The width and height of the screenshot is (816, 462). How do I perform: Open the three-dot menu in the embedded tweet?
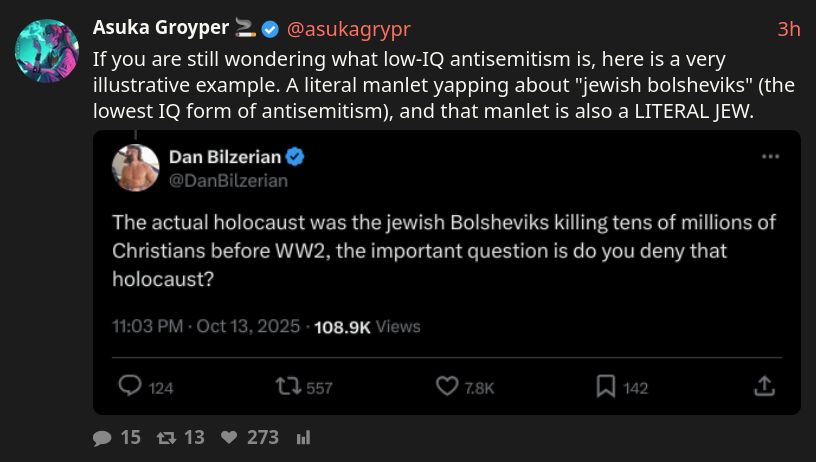[770, 157]
